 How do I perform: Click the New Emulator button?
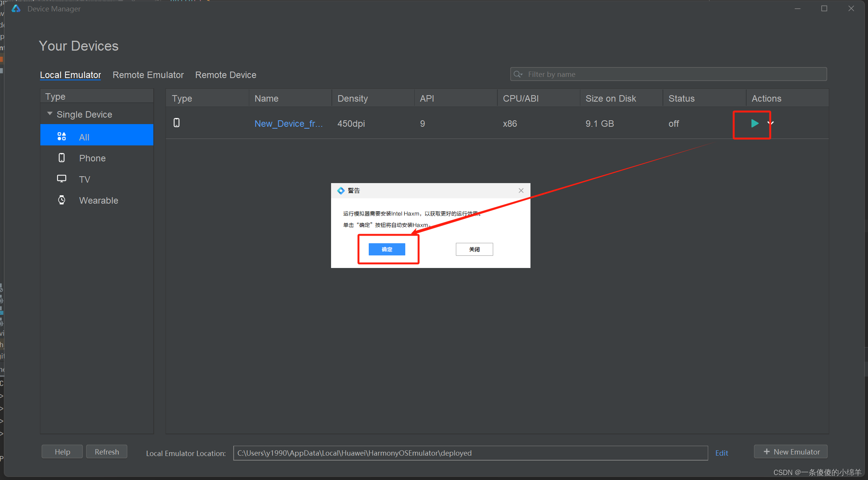[791, 452]
